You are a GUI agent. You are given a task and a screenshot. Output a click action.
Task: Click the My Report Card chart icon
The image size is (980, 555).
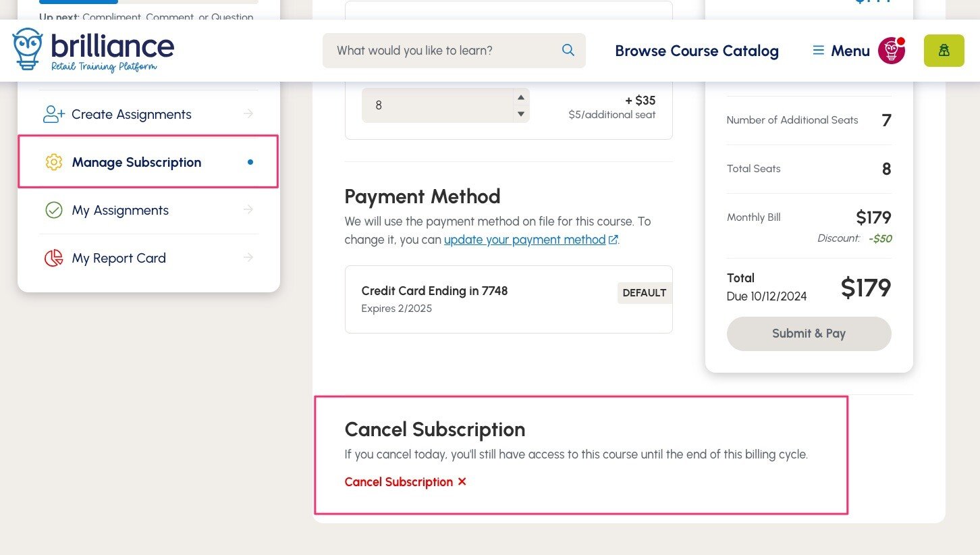(x=54, y=258)
